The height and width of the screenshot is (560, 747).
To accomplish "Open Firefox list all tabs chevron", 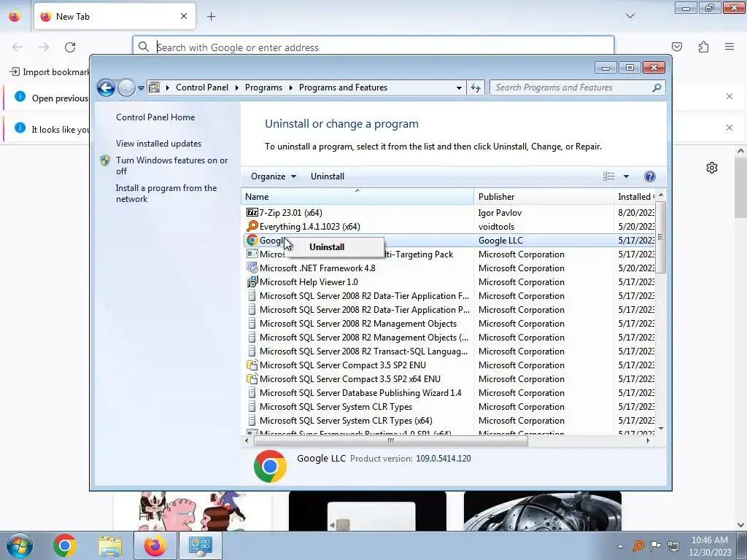I will point(630,16).
